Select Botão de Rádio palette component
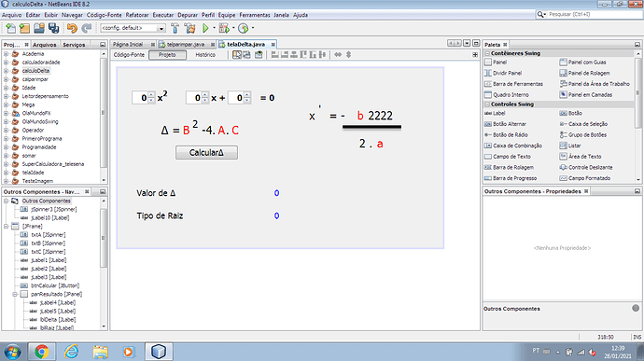644x361 pixels. 506,134
